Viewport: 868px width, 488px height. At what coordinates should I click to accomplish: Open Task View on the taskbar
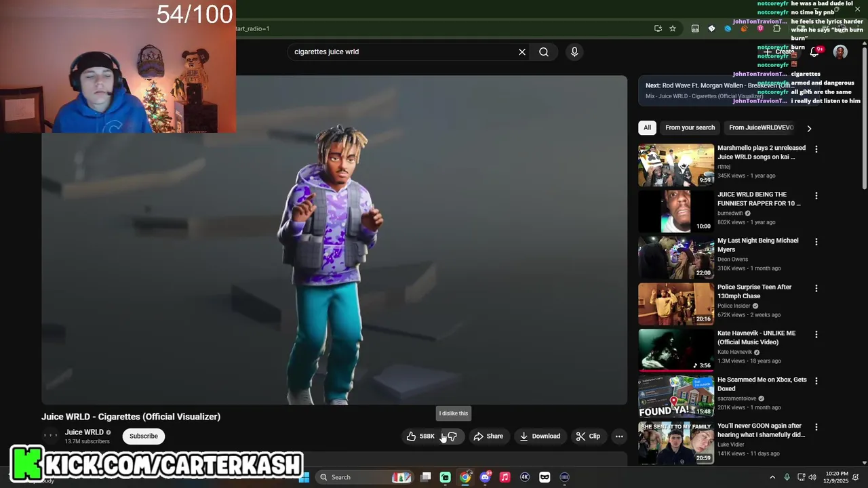(425, 477)
